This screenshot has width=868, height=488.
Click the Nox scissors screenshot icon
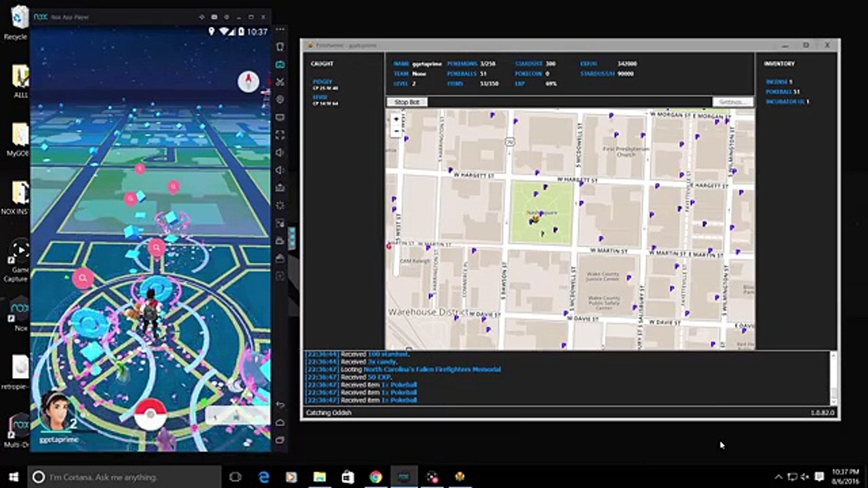tap(280, 82)
